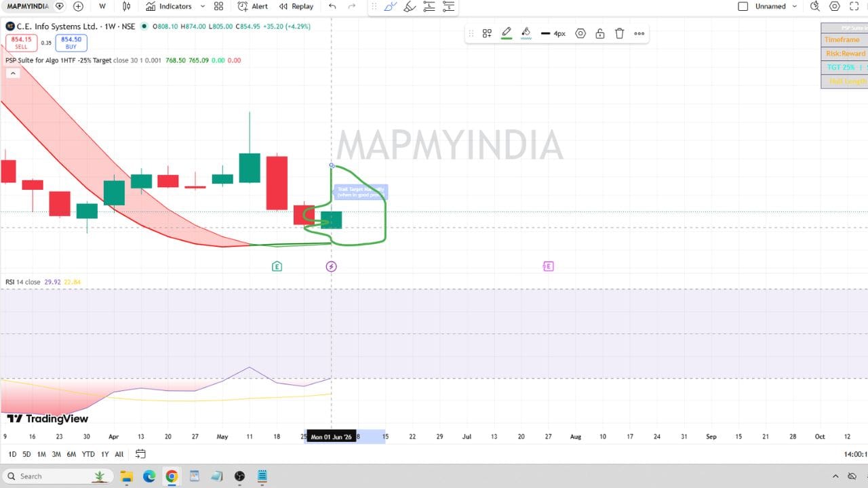Switch range to 1Y
The width and height of the screenshot is (868, 488).
click(105, 454)
